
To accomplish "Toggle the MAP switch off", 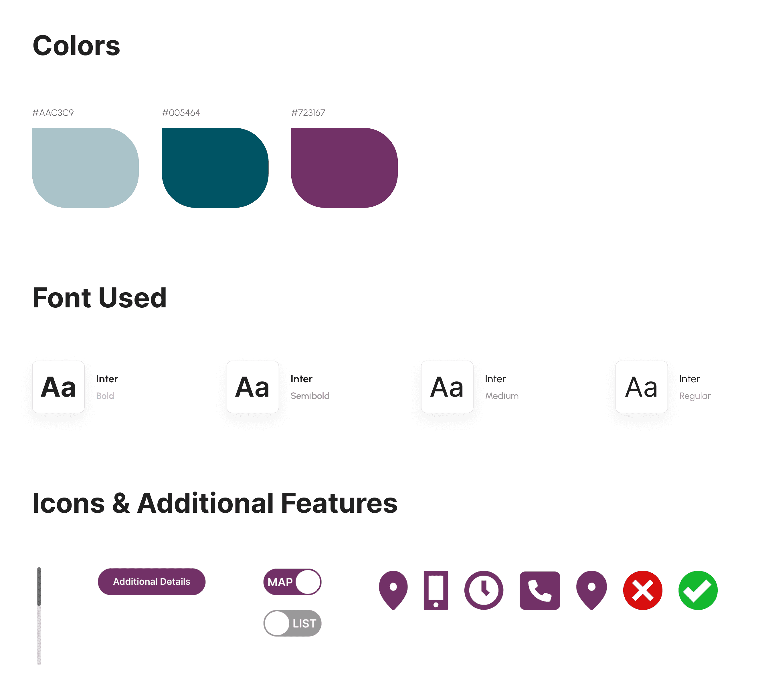I will (x=292, y=581).
